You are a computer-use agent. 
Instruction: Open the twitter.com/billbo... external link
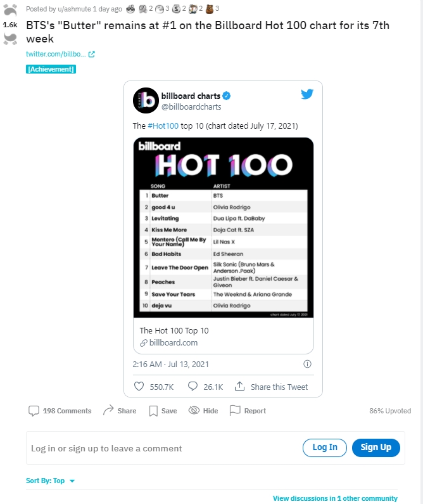[60, 54]
